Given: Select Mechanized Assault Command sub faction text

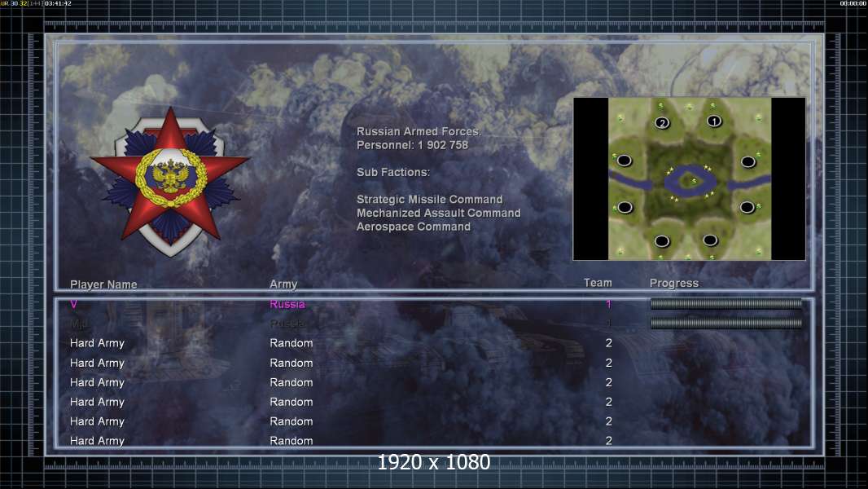Looking at the screenshot, I should click(438, 213).
